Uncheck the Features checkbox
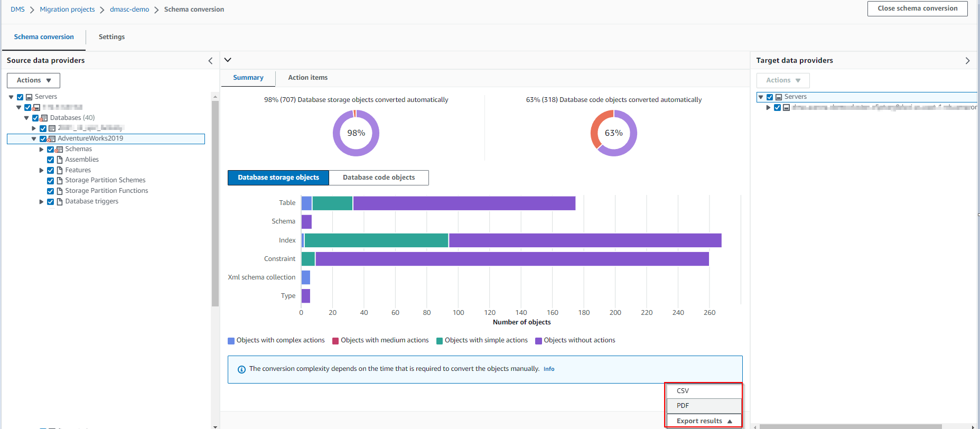Viewport: 980px width, 429px height. coord(50,170)
